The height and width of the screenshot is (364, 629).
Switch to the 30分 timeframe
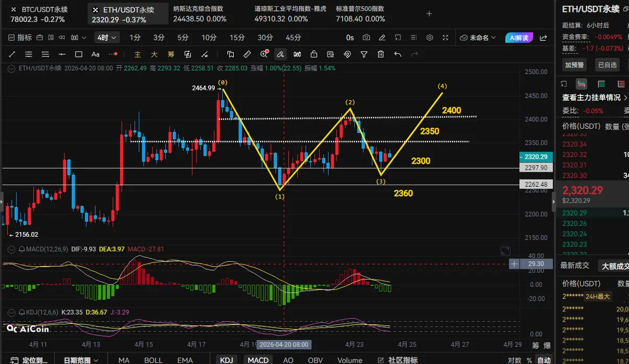[x=265, y=38]
